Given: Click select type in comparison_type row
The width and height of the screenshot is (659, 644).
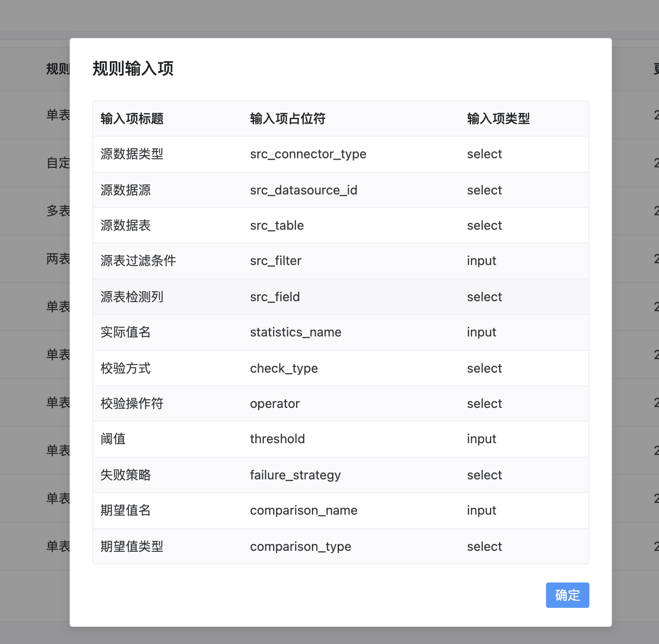Looking at the screenshot, I should 485,546.
